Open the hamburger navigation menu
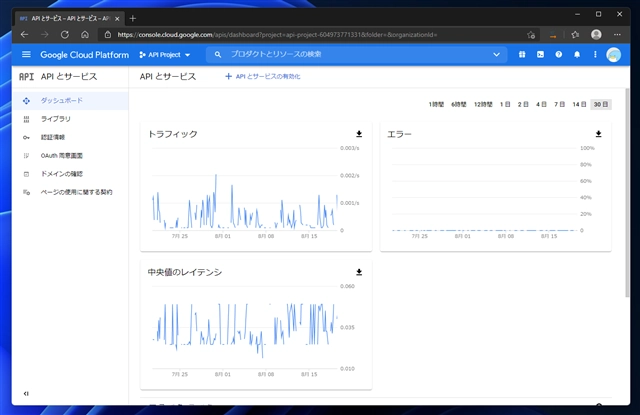Image resolution: width=640 pixels, height=415 pixels. pyautogui.click(x=26, y=54)
